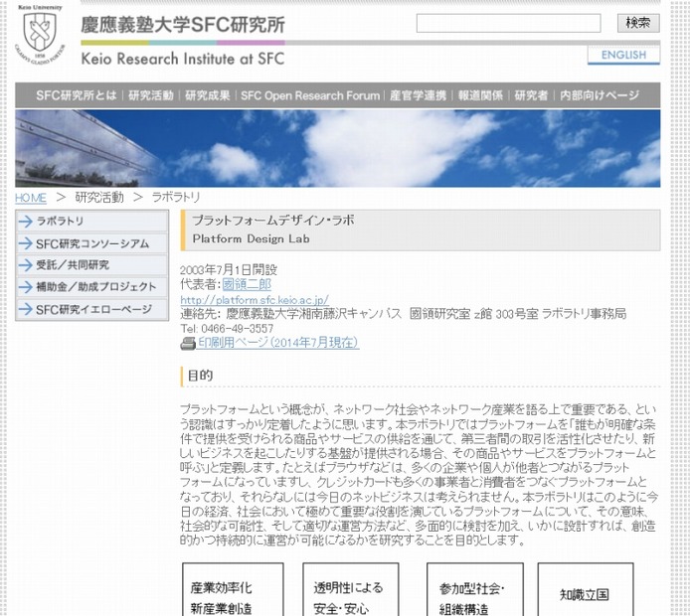Click the 2003年7月1日開設 text

point(229,269)
